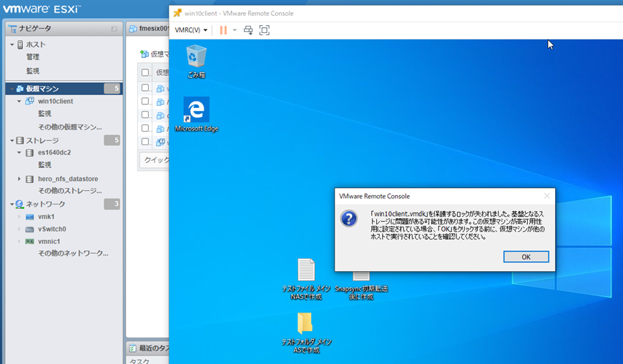
Task: Open the power options arrow beside pause
Action: [x=235, y=30]
